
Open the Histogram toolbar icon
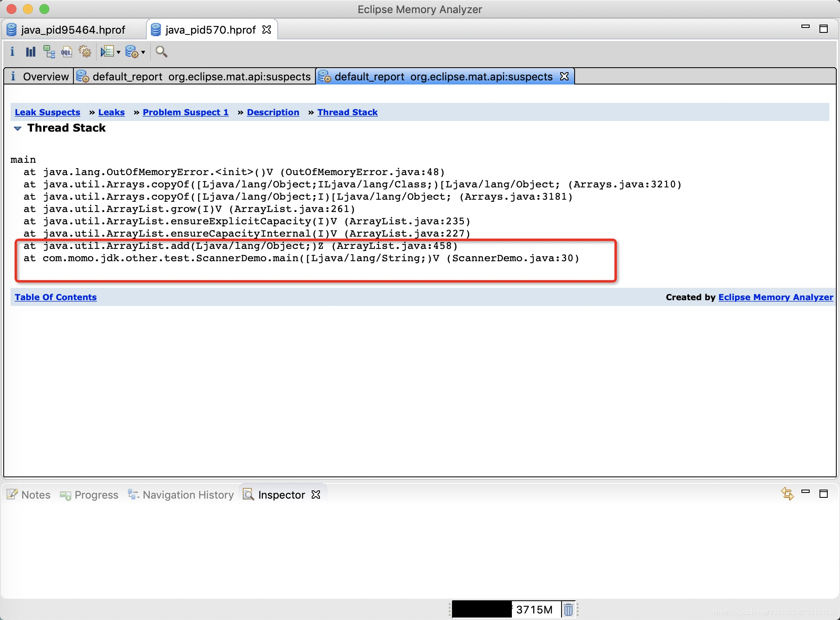tap(30, 52)
